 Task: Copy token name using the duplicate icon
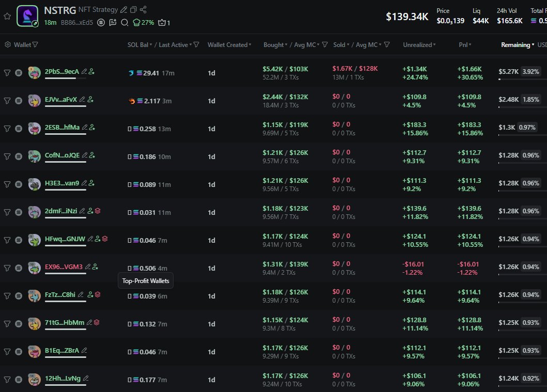134,10
